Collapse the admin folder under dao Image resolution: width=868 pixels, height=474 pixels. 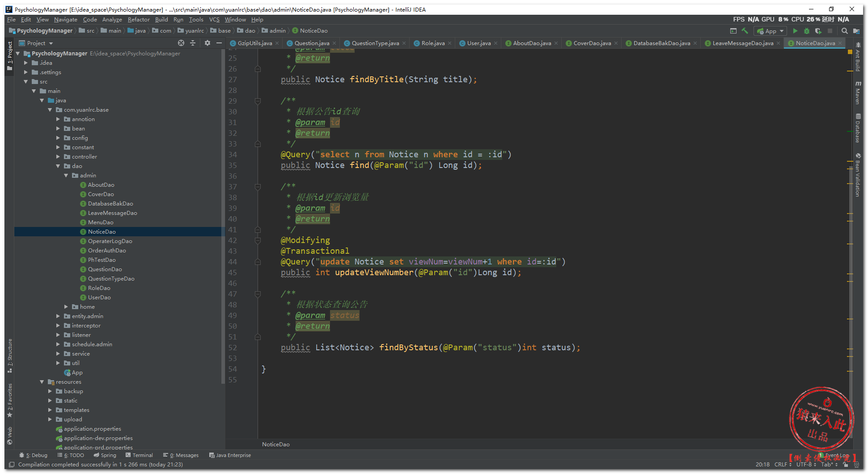pos(66,176)
